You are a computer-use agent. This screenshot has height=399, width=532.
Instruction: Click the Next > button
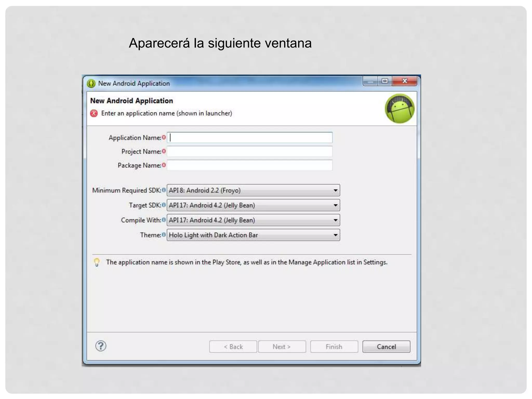282,347
